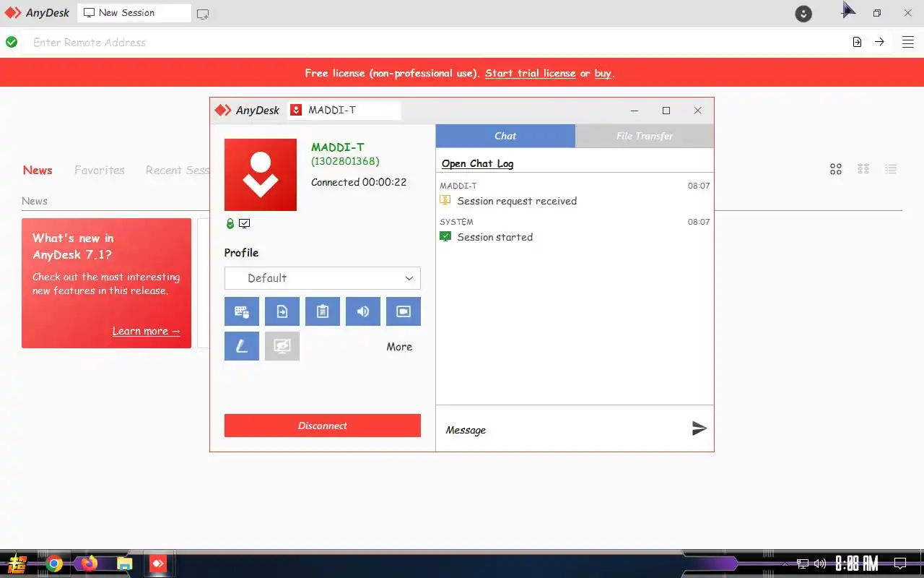Click the monitor add-tab icon beside New Session
This screenshot has height=578, width=924.
point(203,14)
